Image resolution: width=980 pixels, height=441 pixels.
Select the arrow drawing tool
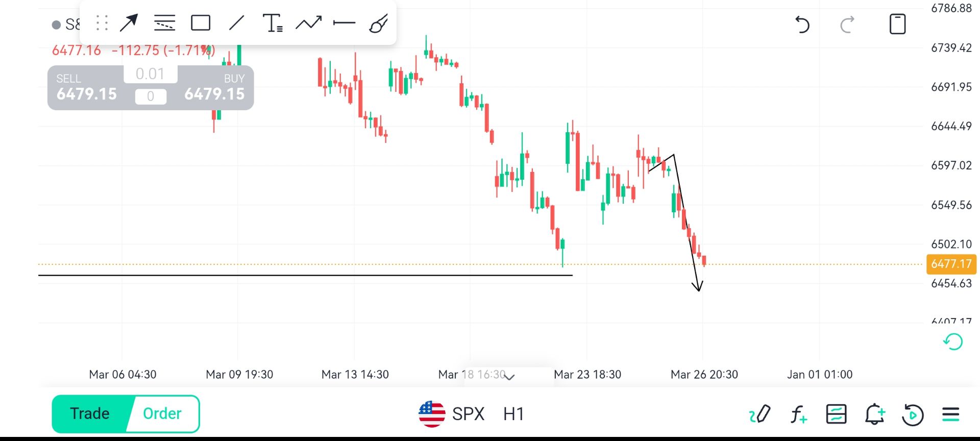point(129,23)
